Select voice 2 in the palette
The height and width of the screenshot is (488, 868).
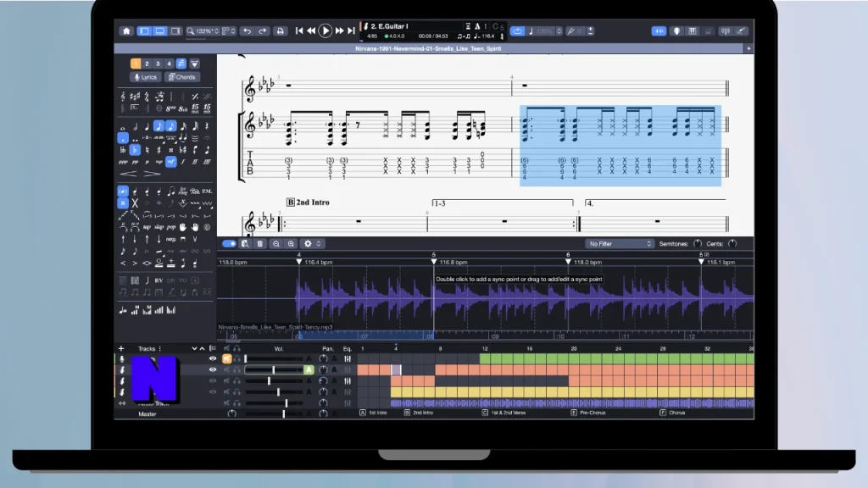pos(147,64)
